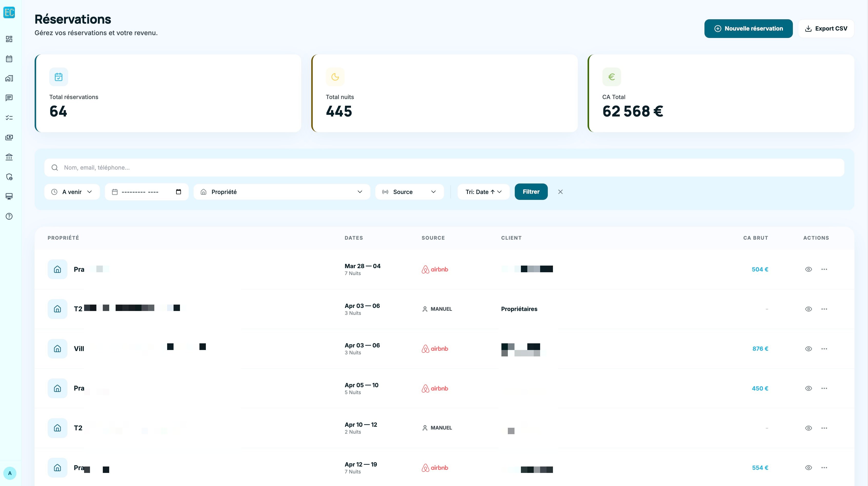Expand the A venir status dropdown
868x486 pixels.
coord(72,192)
